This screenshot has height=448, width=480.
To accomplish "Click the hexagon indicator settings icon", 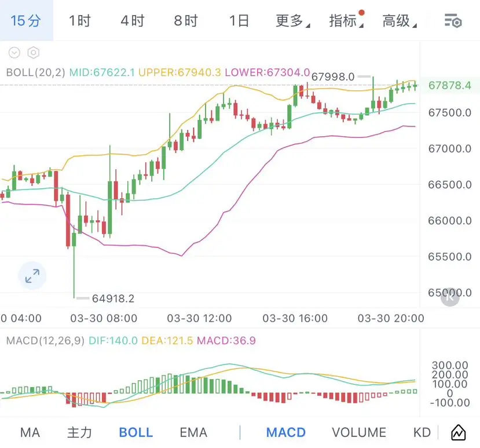I will click(x=34, y=53).
